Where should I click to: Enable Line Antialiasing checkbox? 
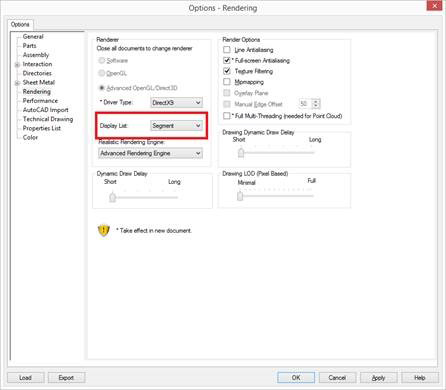(227, 50)
